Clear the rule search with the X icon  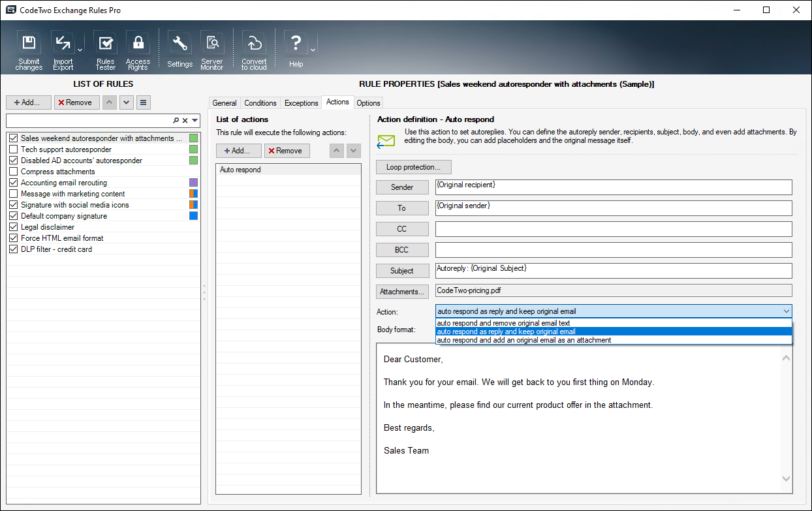(x=185, y=121)
